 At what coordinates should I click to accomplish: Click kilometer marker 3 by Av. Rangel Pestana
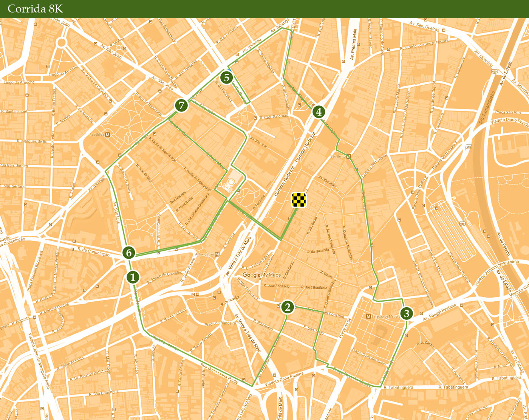tap(407, 313)
